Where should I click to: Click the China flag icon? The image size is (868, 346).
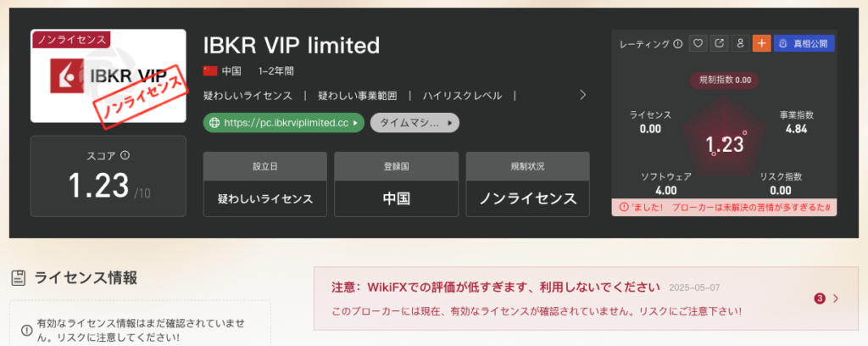pos(210,71)
